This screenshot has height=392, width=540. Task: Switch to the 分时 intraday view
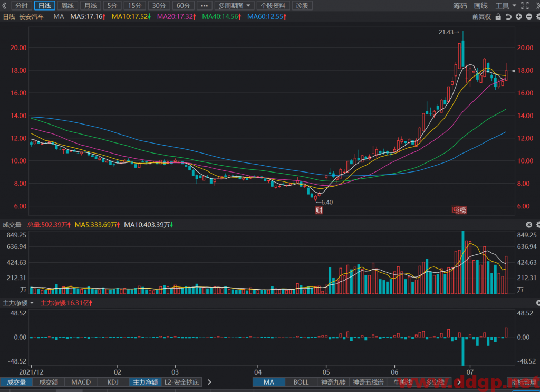click(x=21, y=5)
